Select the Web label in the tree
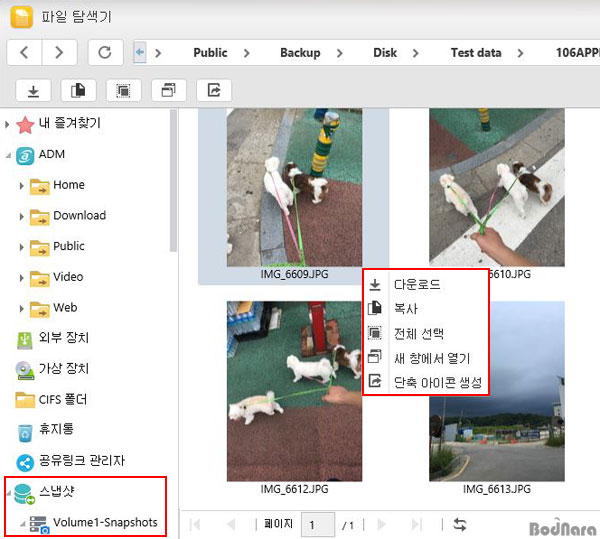 click(x=65, y=307)
